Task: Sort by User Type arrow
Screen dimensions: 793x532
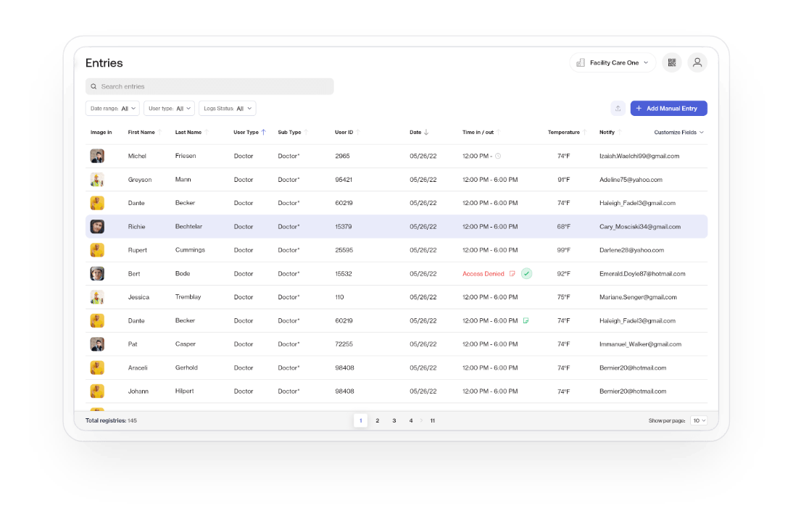Action: click(263, 132)
